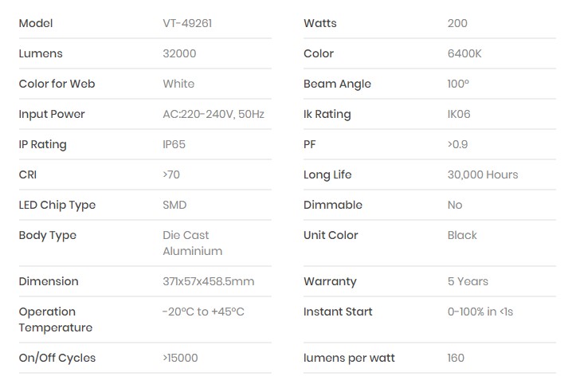This screenshot has height=392, width=572.
Task: Click the Dimension value 371x57x458.5mm
Action: coord(209,281)
